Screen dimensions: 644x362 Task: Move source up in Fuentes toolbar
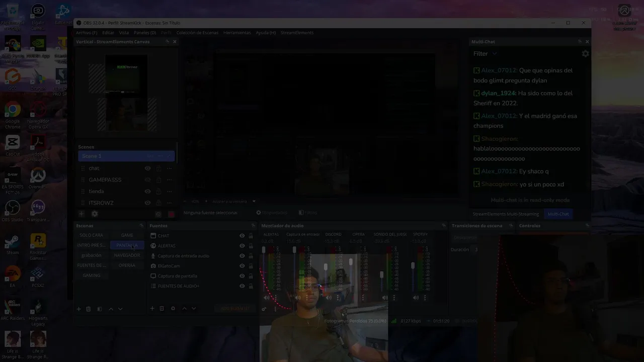click(184, 308)
